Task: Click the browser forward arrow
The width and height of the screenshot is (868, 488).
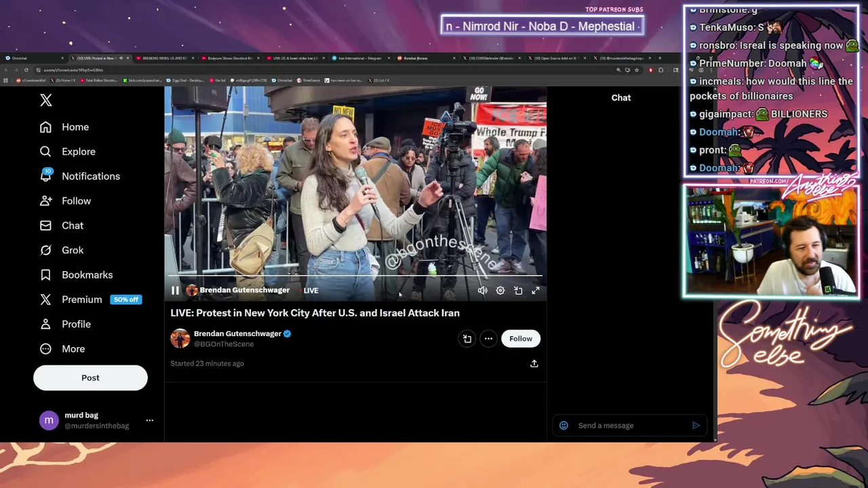Action: 16,70
